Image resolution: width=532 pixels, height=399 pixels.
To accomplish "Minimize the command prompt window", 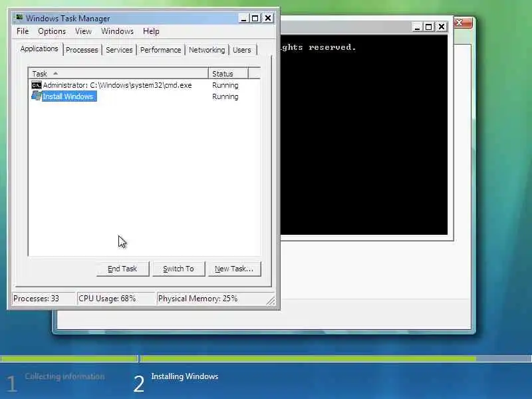I will [x=418, y=27].
